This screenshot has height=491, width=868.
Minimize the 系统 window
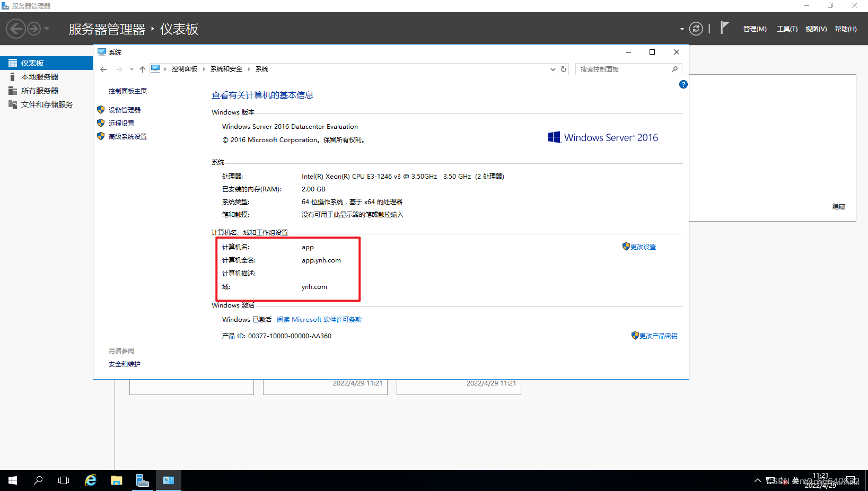tap(628, 52)
